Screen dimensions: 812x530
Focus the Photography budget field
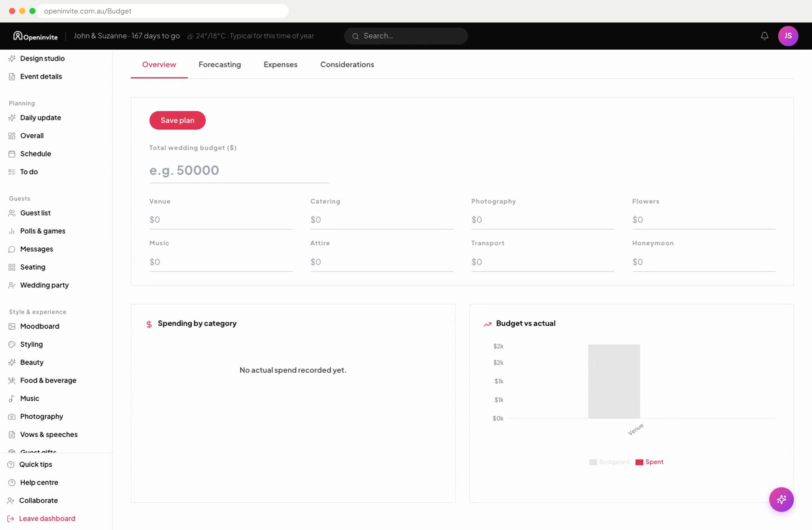543,220
